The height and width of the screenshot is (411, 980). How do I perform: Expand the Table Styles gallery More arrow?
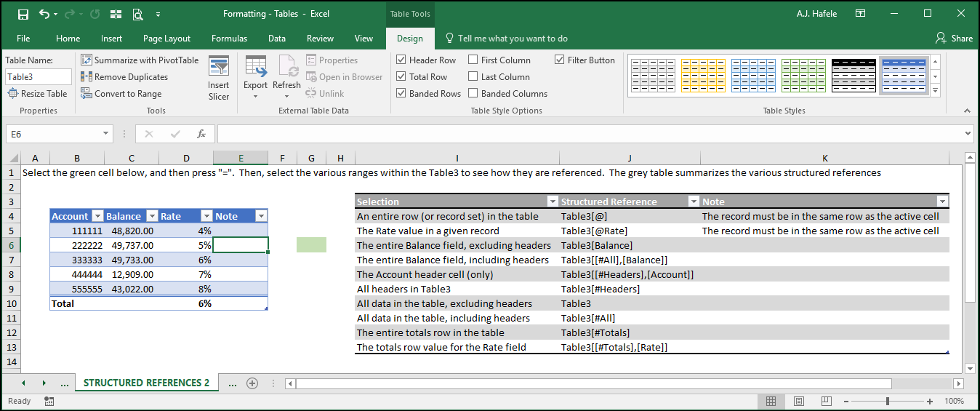935,91
